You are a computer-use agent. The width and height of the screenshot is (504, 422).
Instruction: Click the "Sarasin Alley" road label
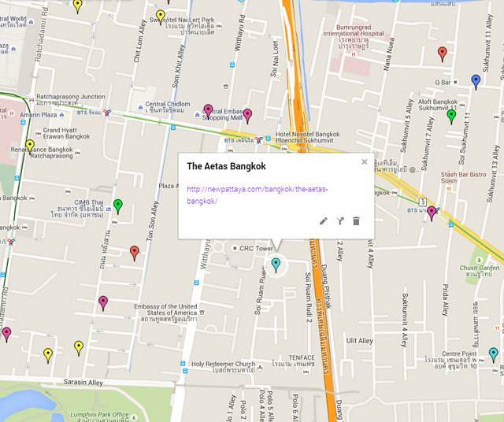coord(83,382)
